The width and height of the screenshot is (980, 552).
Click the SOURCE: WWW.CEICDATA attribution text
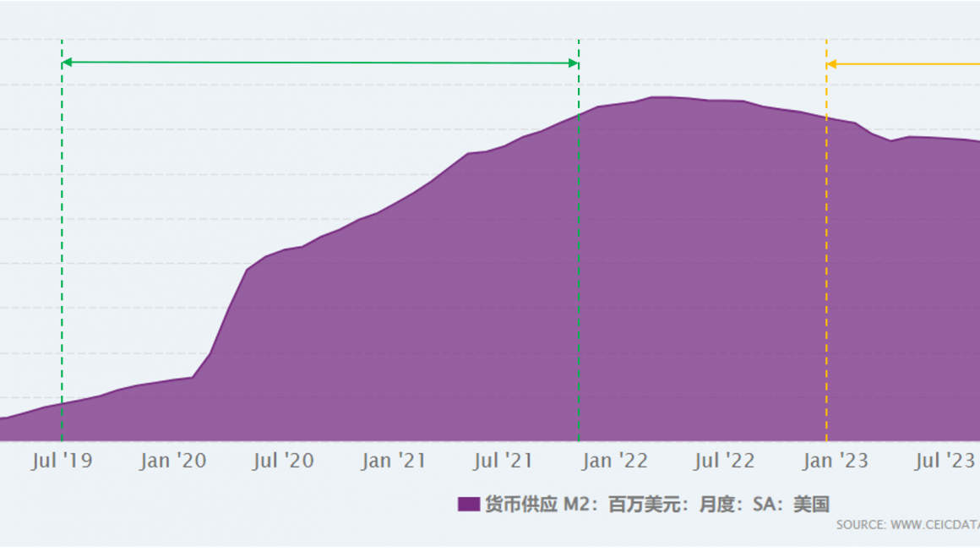908,525
